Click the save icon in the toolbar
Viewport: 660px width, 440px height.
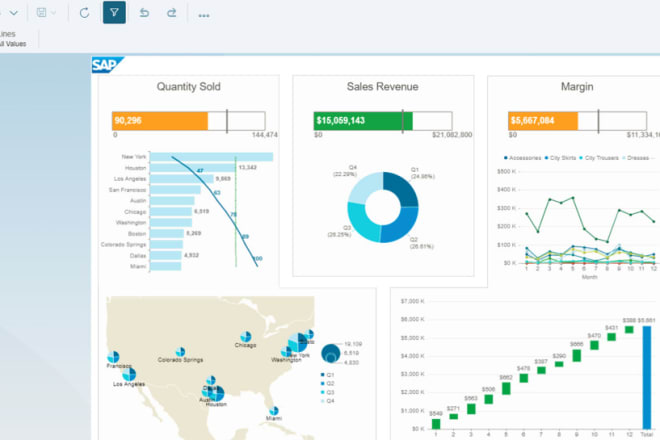41,13
